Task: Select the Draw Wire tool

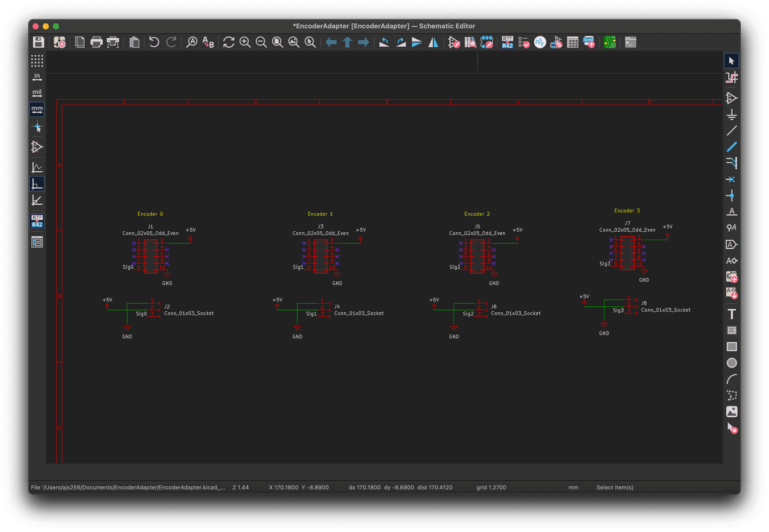Action: click(x=731, y=131)
